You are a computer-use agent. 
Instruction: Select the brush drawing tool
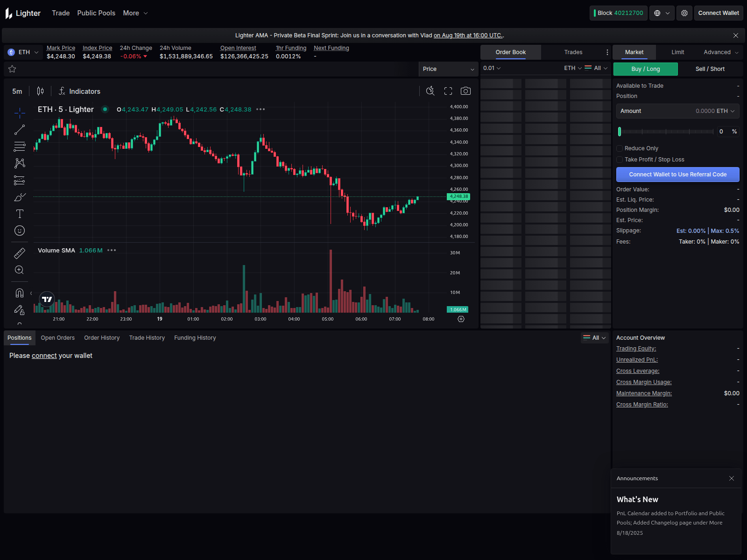click(x=20, y=197)
